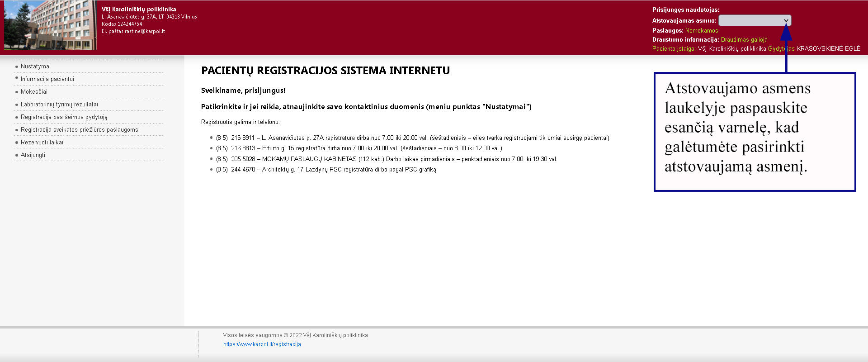Click the Draudimas galioja status text
The image size is (868, 362).
coord(744,40)
